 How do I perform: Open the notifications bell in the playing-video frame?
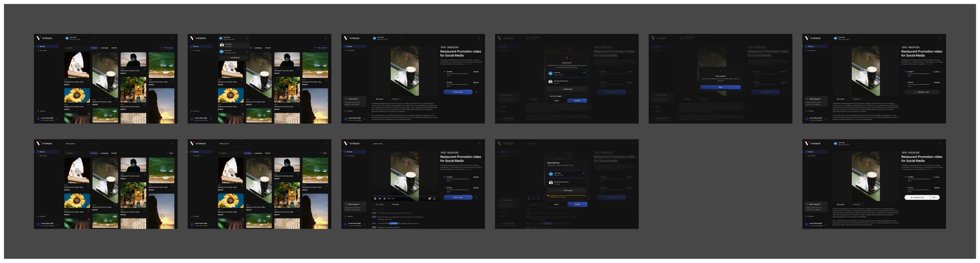pos(479,144)
